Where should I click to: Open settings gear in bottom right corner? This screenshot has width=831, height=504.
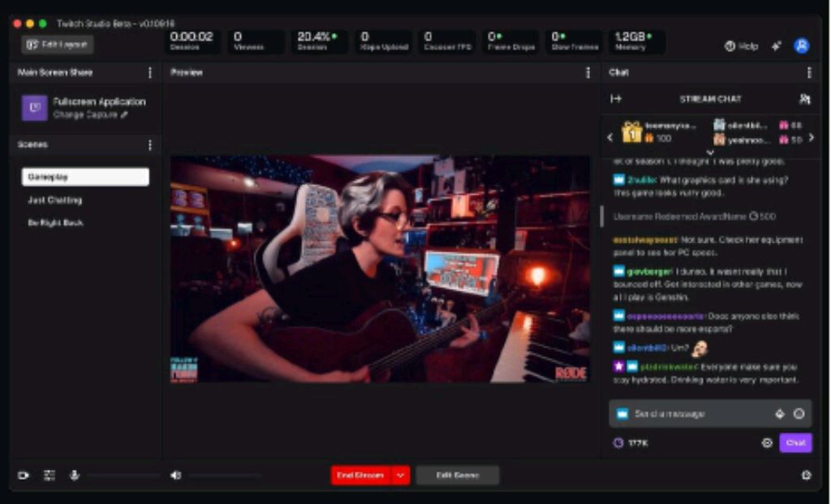(806, 476)
